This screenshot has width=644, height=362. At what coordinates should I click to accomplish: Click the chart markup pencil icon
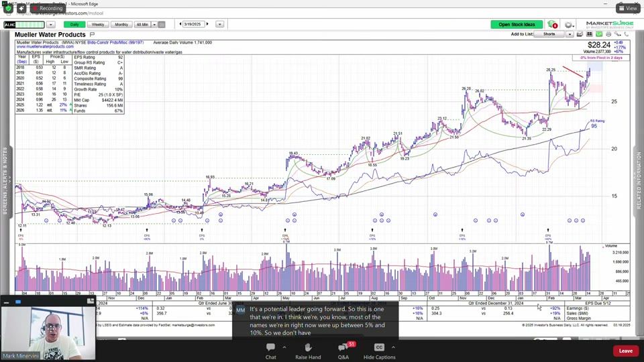(580, 34)
